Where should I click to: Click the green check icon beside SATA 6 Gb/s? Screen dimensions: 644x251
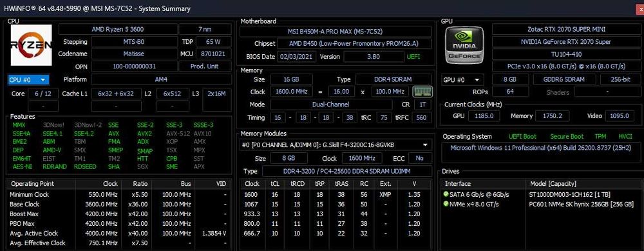pyautogui.click(x=446, y=194)
